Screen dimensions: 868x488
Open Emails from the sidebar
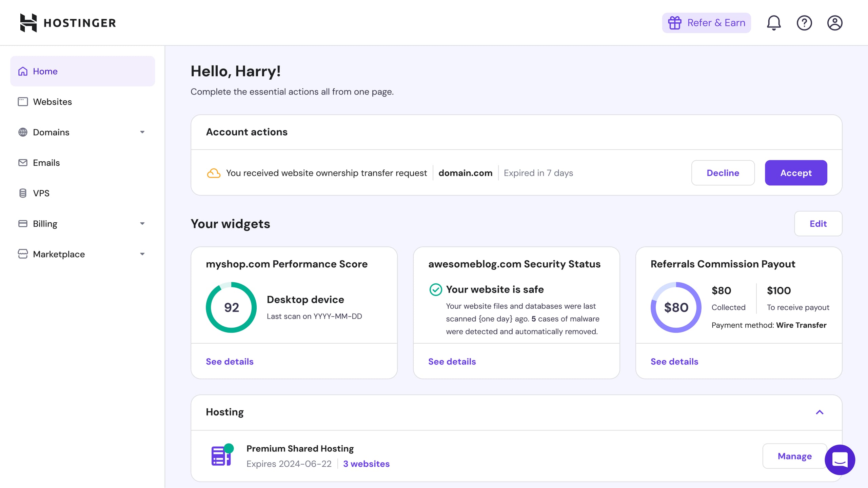(46, 163)
